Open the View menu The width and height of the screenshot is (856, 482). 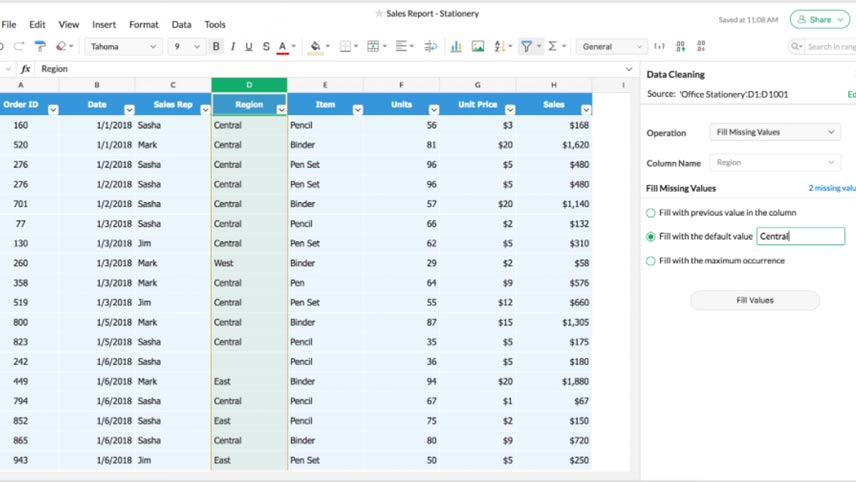point(69,25)
